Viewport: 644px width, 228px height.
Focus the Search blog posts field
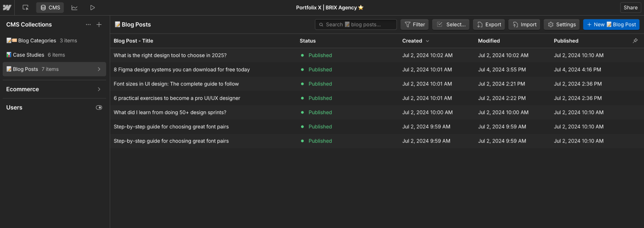356,24
